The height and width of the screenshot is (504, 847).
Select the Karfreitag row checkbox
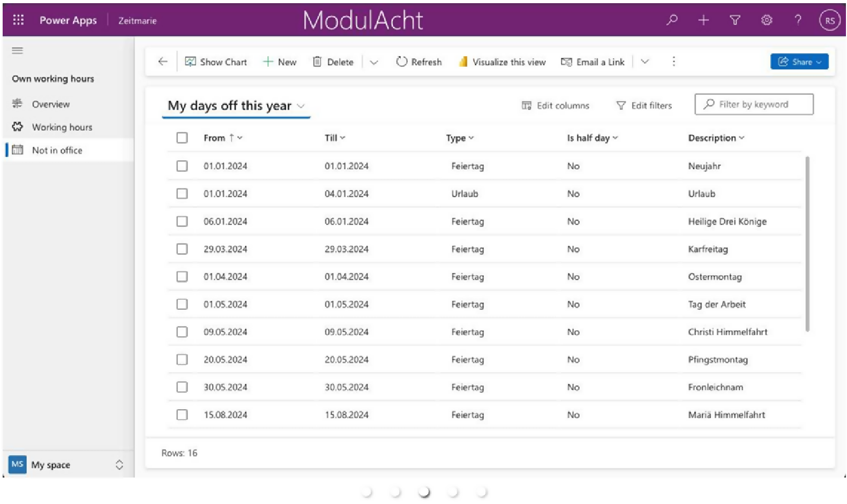(x=182, y=249)
